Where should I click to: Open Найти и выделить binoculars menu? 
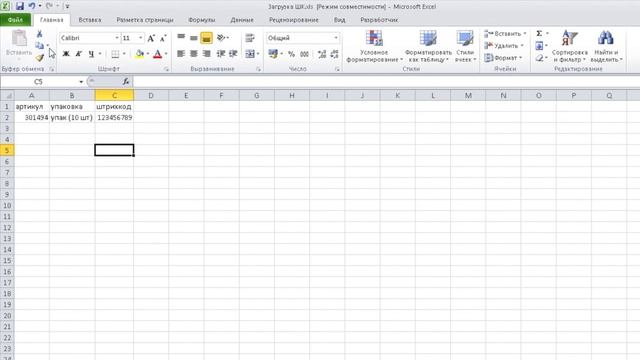tap(606, 46)
